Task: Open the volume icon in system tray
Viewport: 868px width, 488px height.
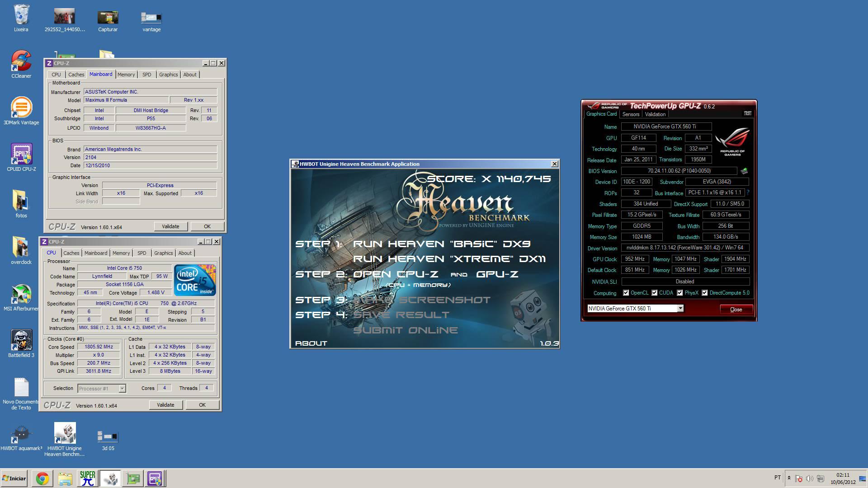Action: click(809, 479)
